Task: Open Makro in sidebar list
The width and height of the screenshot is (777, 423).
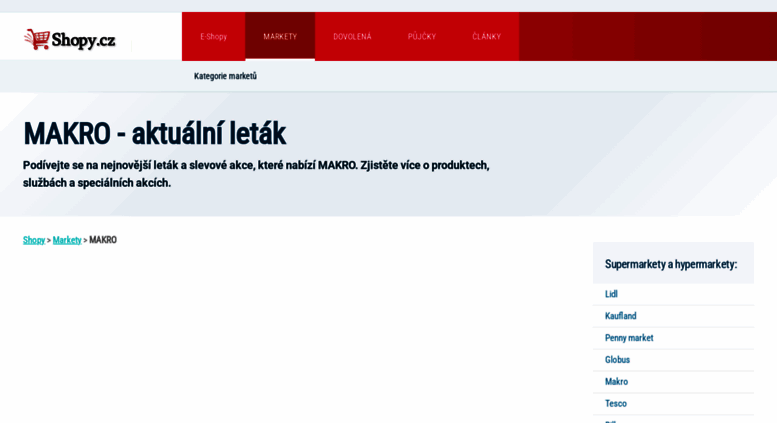Action: pos(616,381)
